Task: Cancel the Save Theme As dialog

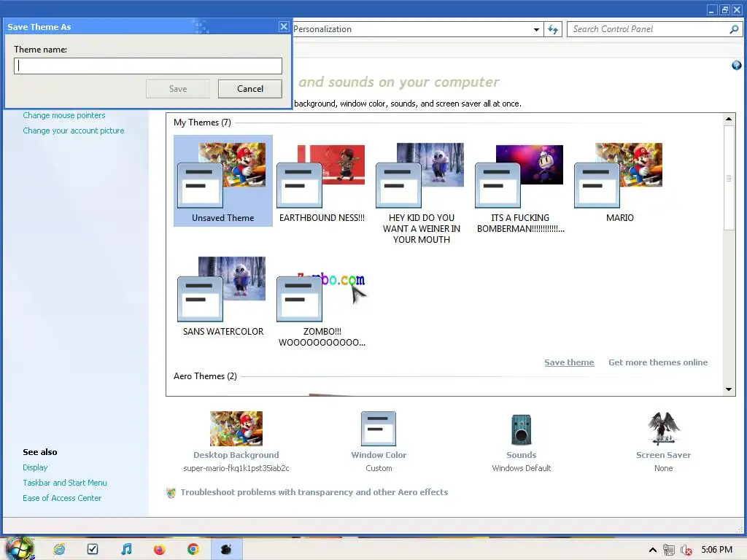Action: click(x=250, y=89)
